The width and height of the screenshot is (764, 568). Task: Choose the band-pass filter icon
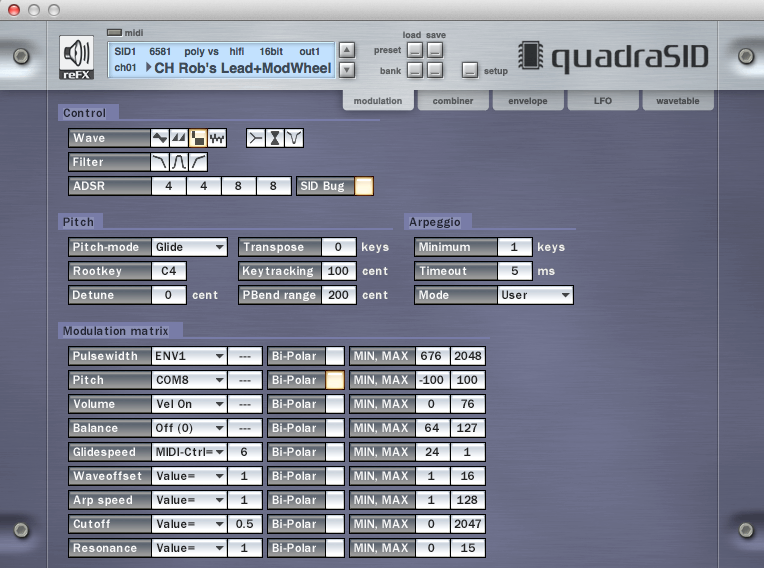(179, 162)
